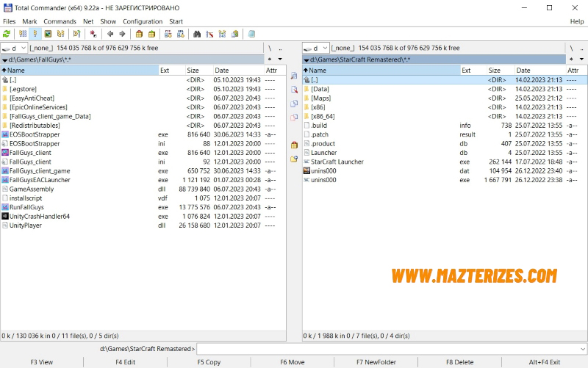Click the green Reread source refresh icon

[7, 34]
